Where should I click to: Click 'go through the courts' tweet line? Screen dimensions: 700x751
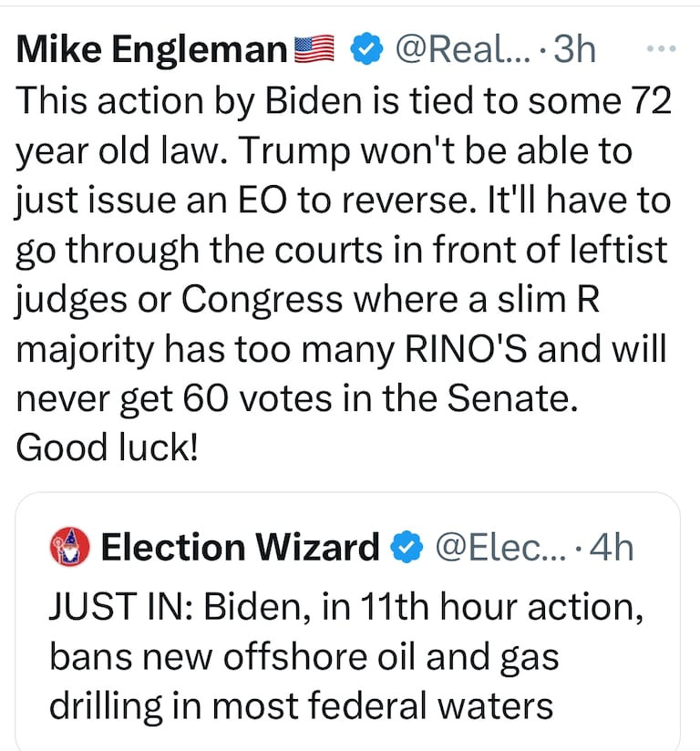point(342,251)
